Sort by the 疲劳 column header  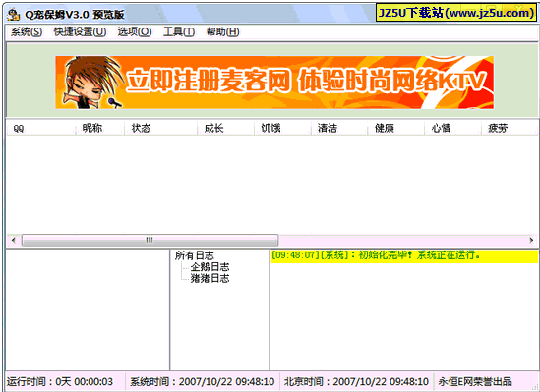(x=510, y=129)
